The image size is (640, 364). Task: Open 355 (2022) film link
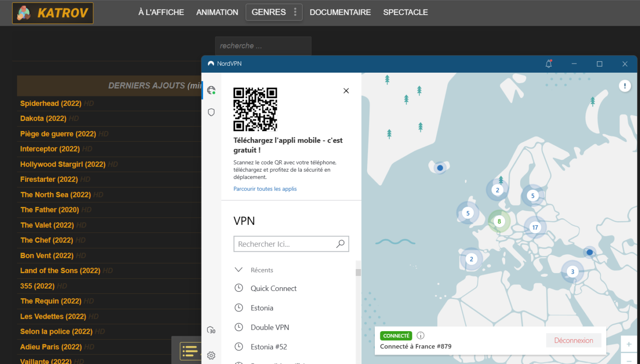coord(37,286)
